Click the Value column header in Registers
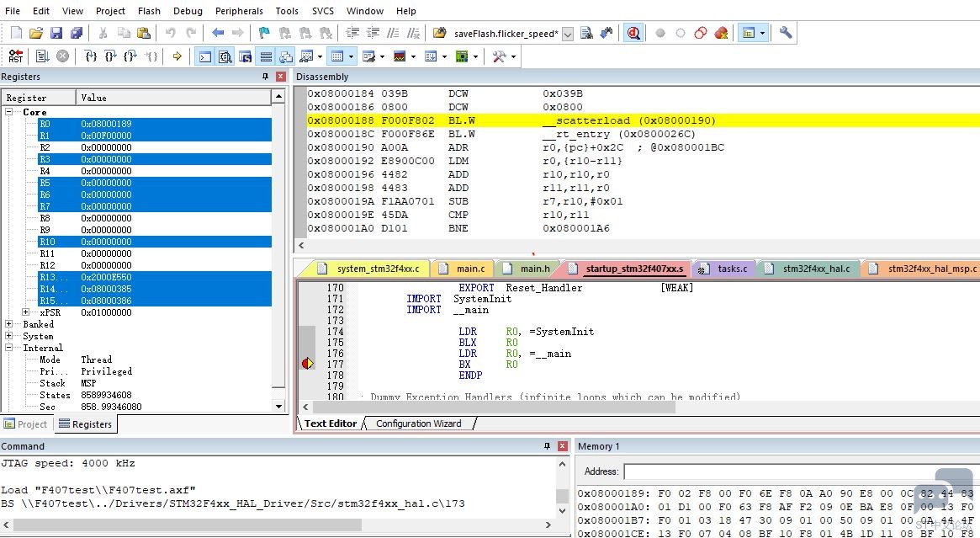 [x=173, y=98]
